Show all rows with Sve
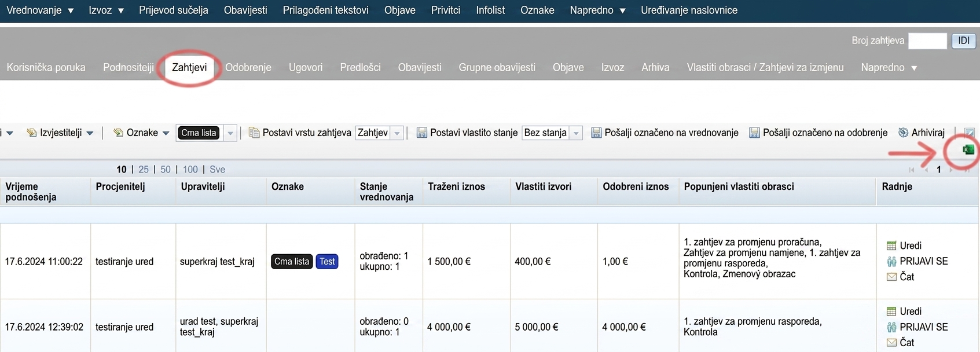 tap(218, 170)
